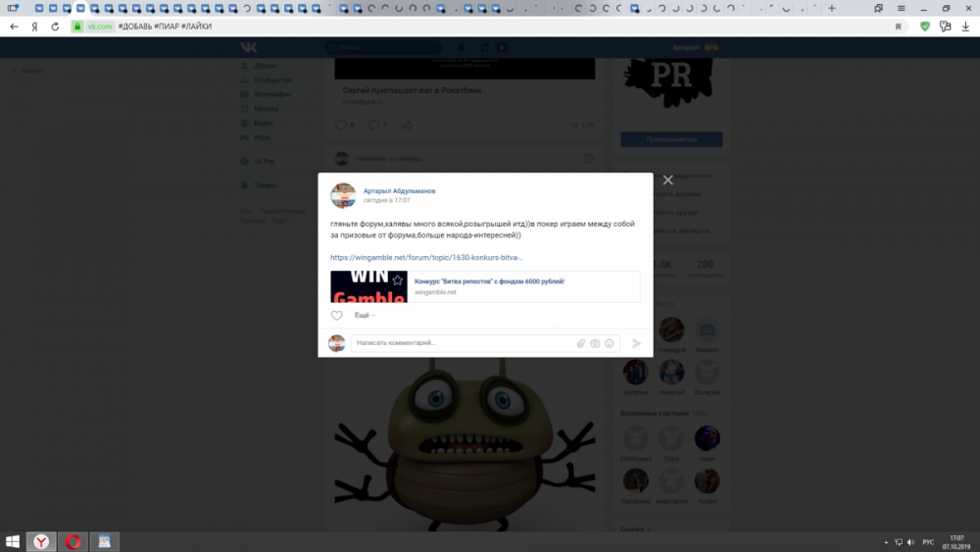Switch to Opera in the taskbar
This screenshot has width=980, height=552.
[x=73, y=541]
